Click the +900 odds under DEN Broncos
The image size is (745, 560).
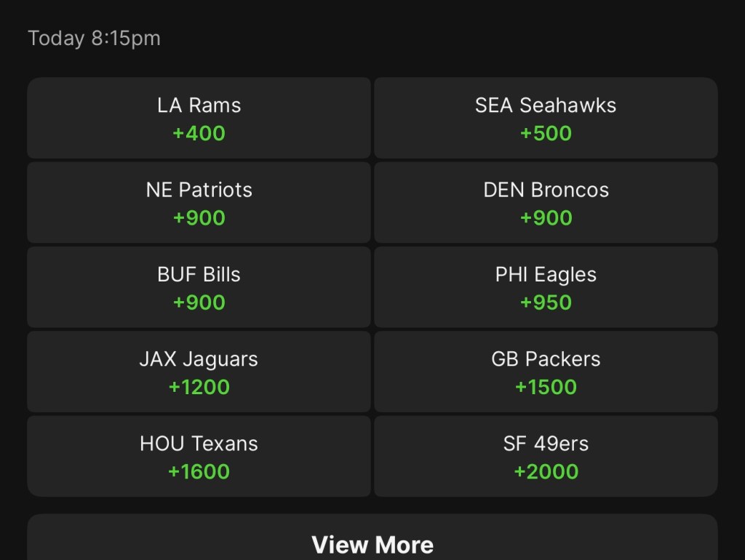546,218
